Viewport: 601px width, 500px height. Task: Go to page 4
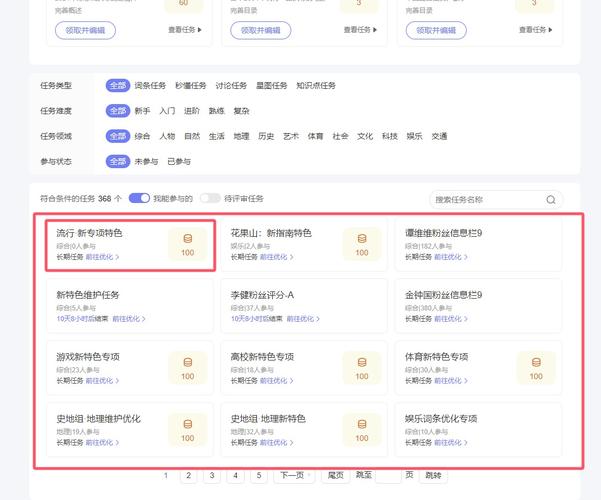[x=235, y=475]
